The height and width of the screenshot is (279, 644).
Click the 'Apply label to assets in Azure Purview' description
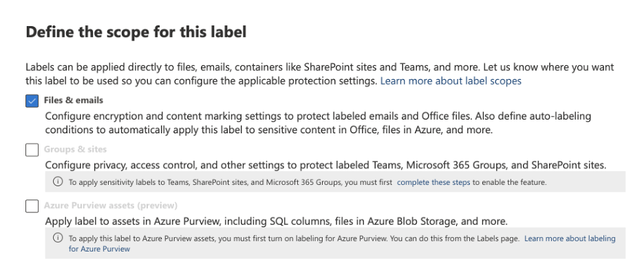(275, 221)
